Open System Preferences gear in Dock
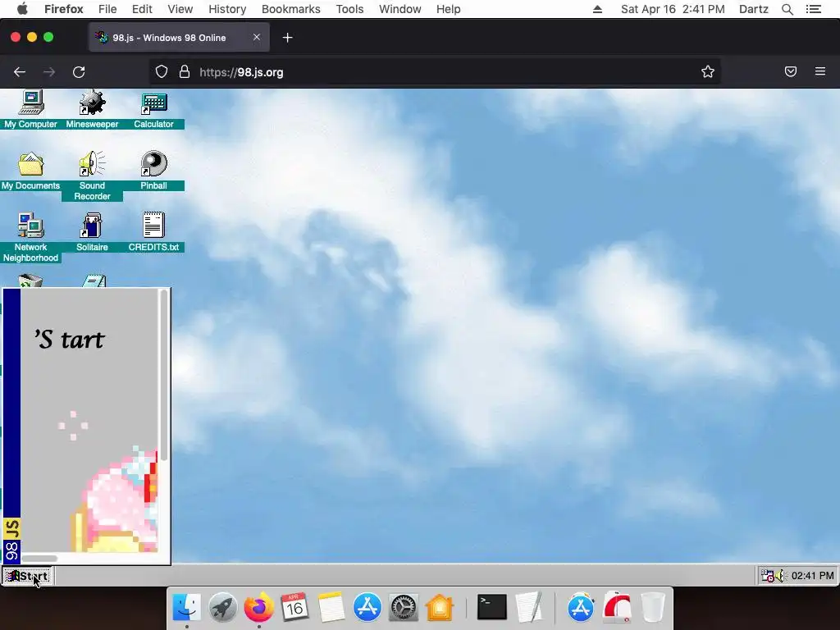The height and width of the screenshot is (630, 840). click(403, 608)
